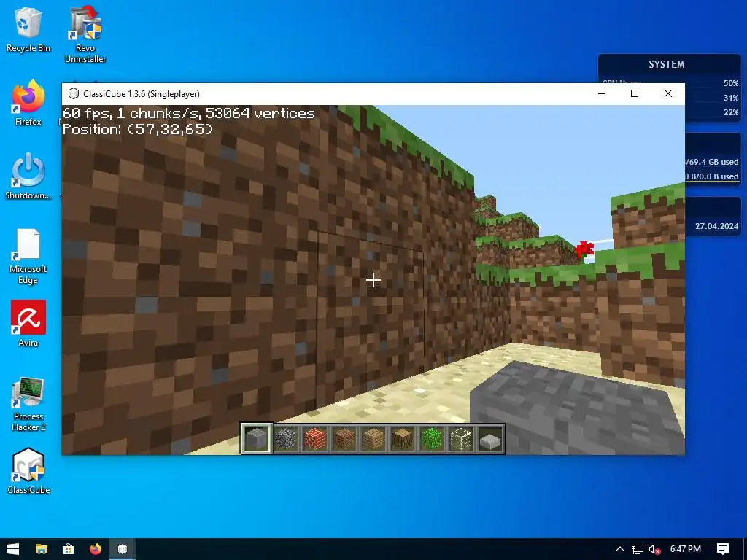Close the ClassiCube window
The width and height of the screenshot is (747, 560).
pos(668,94)
